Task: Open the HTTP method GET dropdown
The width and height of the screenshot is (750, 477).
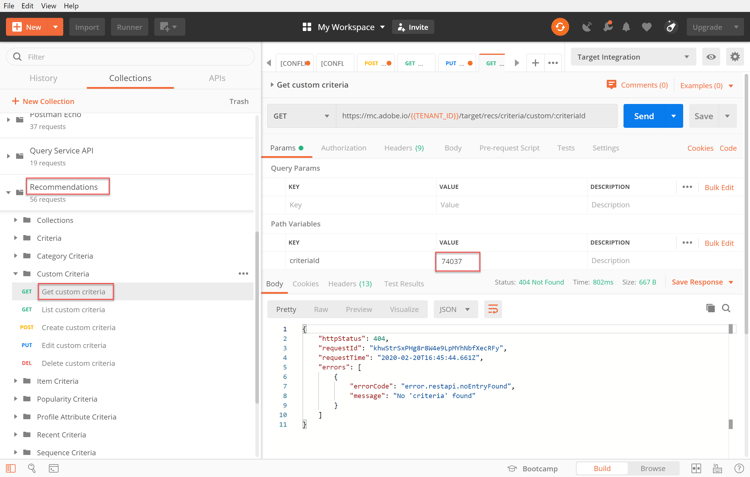Action: tap(301, 116)
